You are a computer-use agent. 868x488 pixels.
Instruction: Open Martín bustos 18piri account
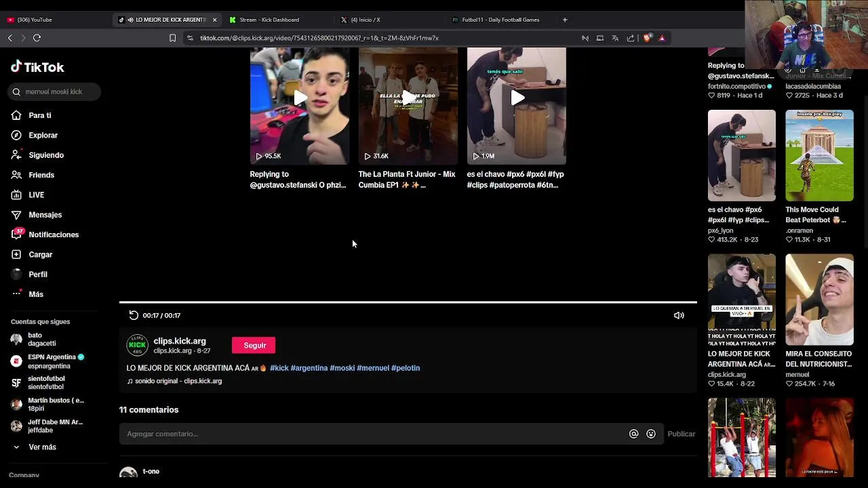pos(47,405)
